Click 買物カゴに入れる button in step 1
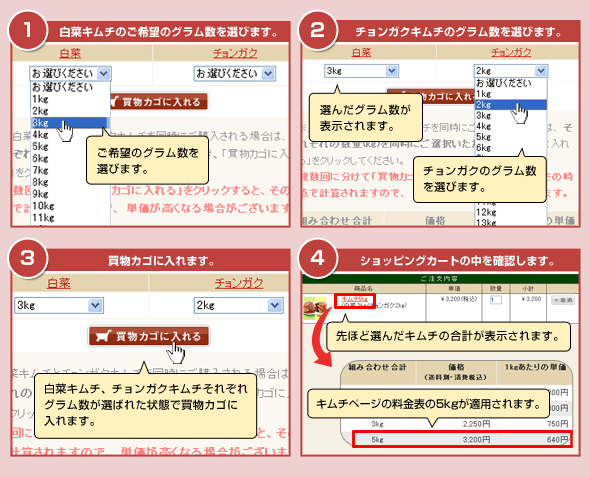The height and width of the screenshot is (477, 590). click(x=159, y=102)
